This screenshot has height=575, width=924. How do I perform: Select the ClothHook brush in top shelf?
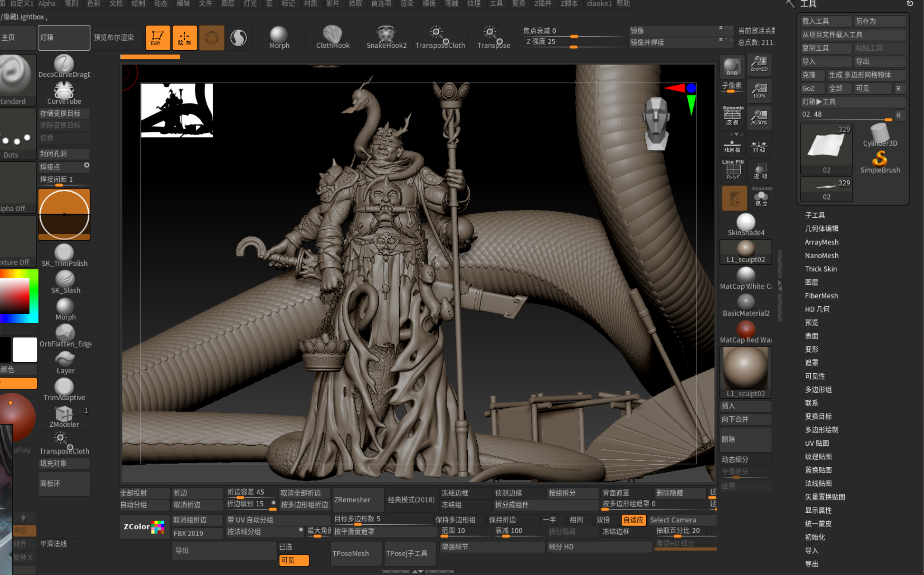click(332, 37)
